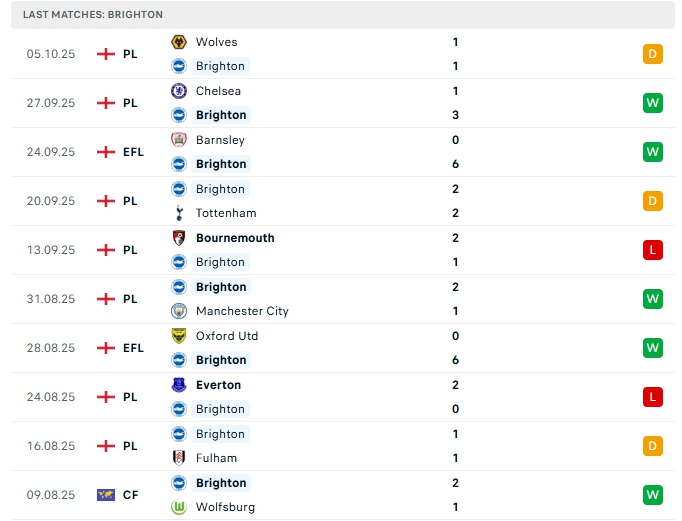Click the Last Matches: Brighton header
This screenshot has height=521, width=682.
click(93, 15)
